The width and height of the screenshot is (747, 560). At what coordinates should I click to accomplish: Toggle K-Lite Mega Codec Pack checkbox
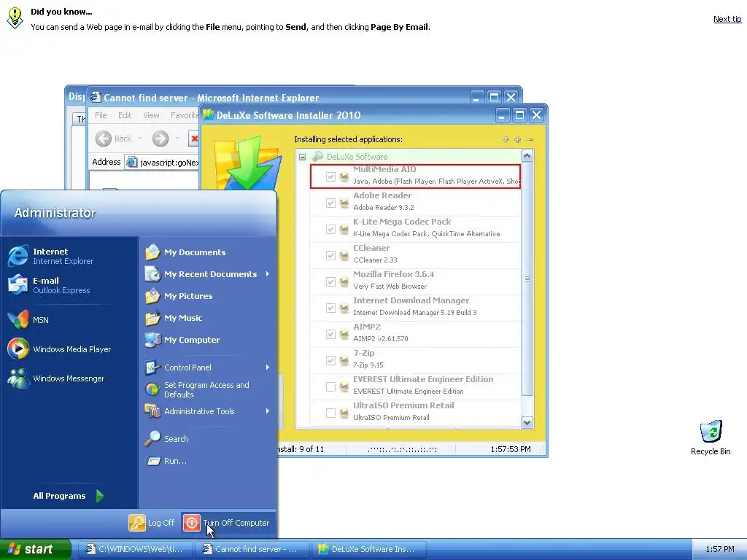330,229
